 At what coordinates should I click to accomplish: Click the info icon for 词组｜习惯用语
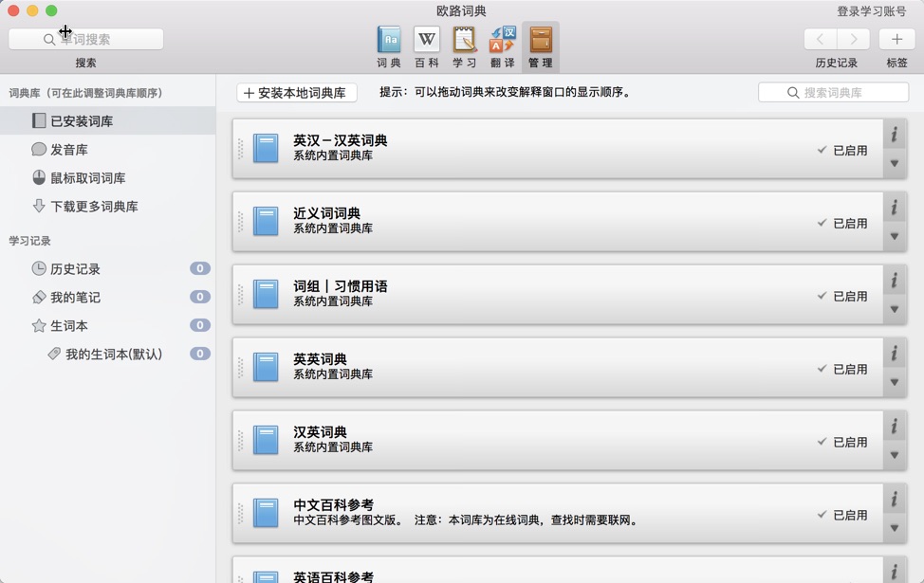point(895,281)
